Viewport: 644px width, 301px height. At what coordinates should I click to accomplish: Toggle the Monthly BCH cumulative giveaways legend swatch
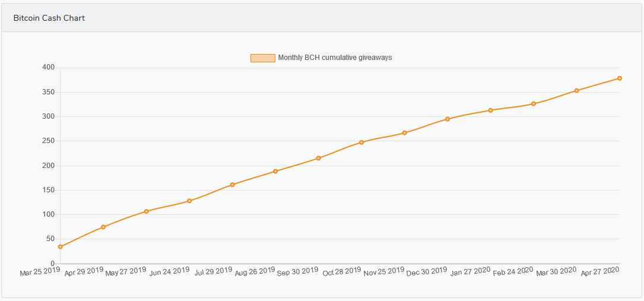263,58
